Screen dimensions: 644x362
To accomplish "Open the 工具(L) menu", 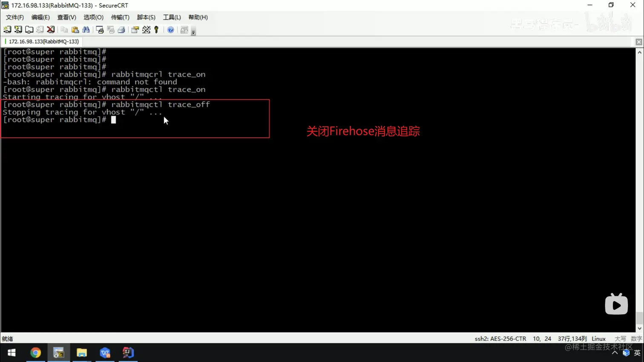I will click(x=172, y=17).
